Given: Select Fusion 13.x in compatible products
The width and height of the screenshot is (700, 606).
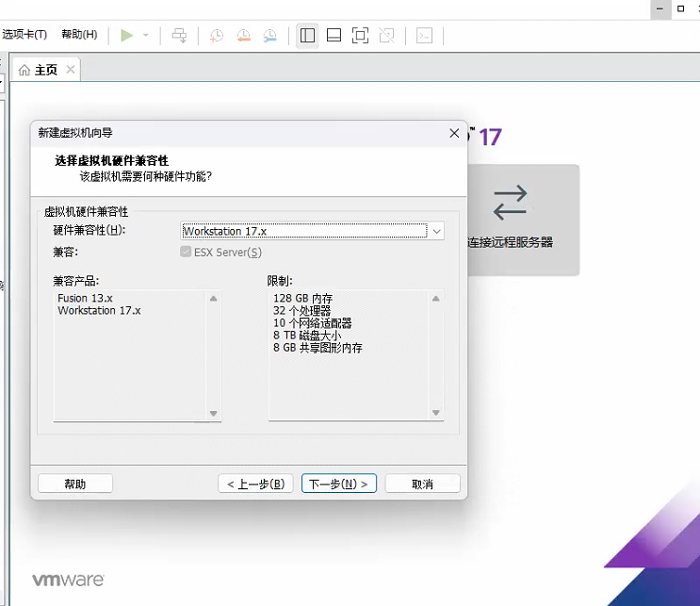Looking at the screenshot, I should 85,298.
